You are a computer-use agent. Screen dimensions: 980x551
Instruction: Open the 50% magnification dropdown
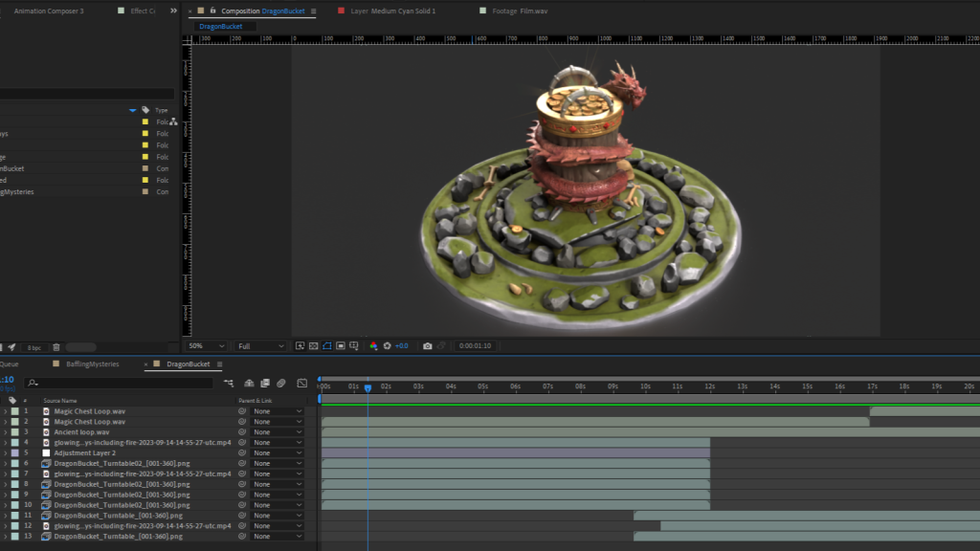click(x=207, y=345)
